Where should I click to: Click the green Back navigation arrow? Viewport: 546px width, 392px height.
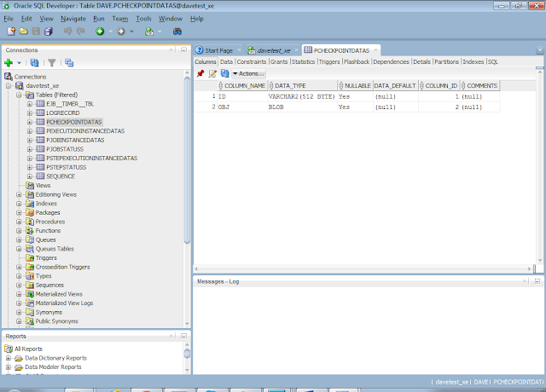point(100,32)
